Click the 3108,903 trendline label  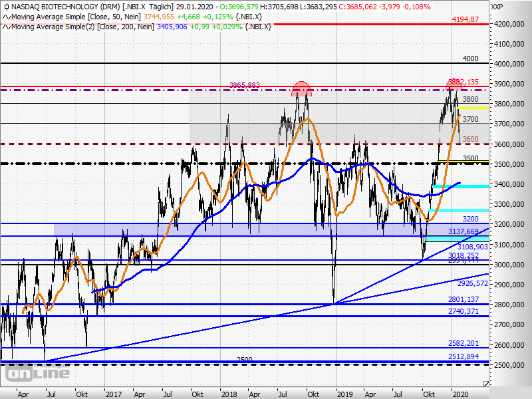(x=473, y=247)
